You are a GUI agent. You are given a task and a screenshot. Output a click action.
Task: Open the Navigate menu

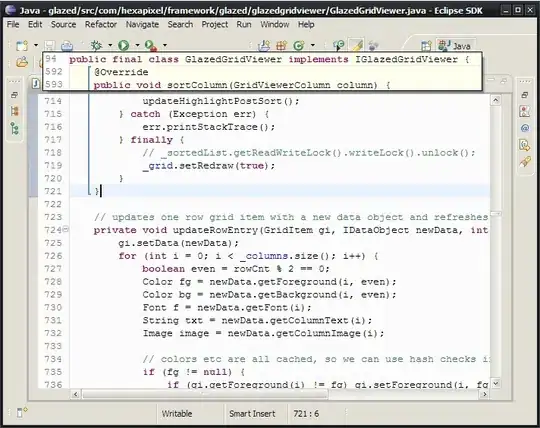[142, 24]
